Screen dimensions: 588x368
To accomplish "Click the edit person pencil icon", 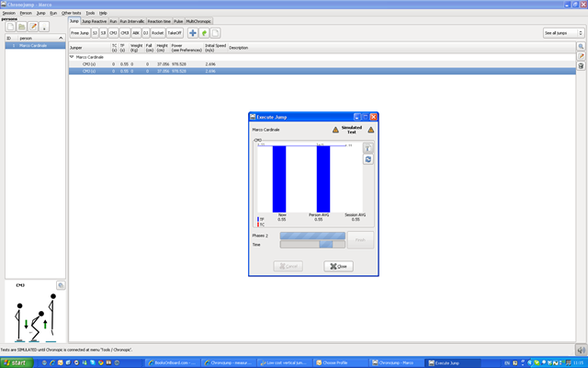I will point(33,27).
